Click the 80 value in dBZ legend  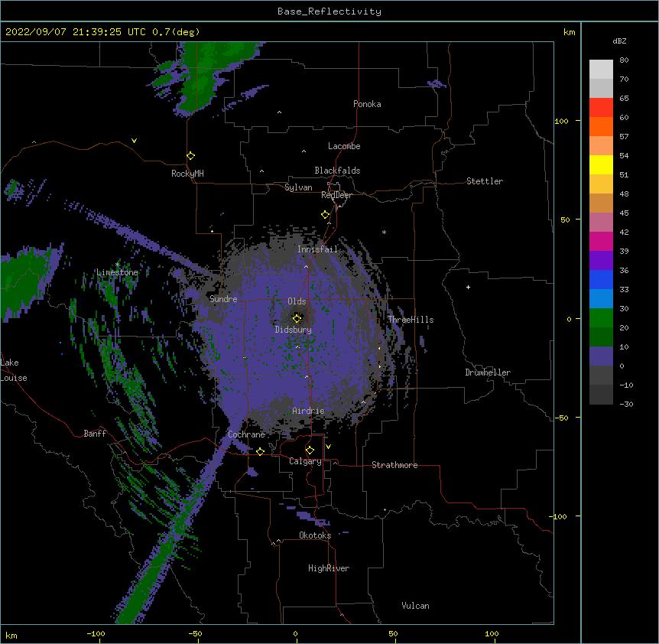[624, 60]
